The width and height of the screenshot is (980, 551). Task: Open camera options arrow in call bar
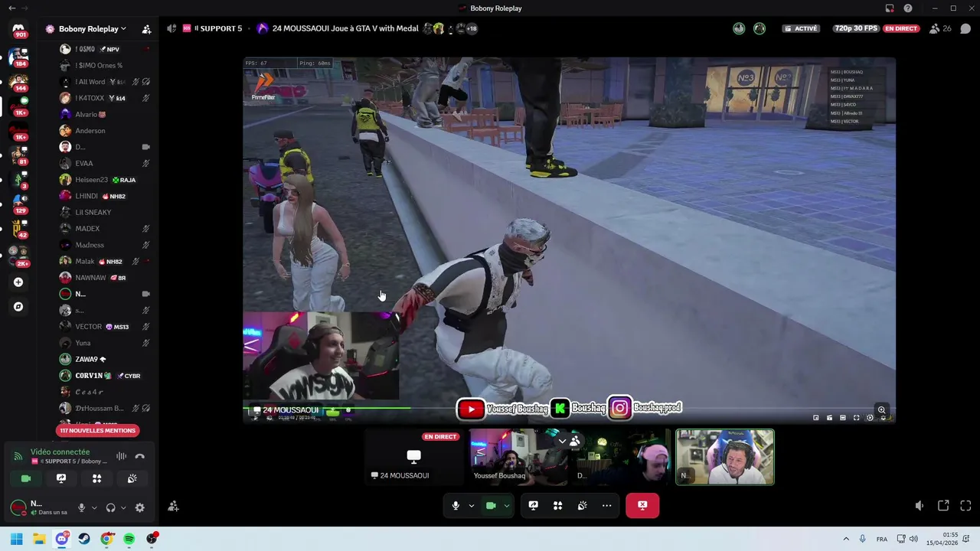[x=506, y=505]
